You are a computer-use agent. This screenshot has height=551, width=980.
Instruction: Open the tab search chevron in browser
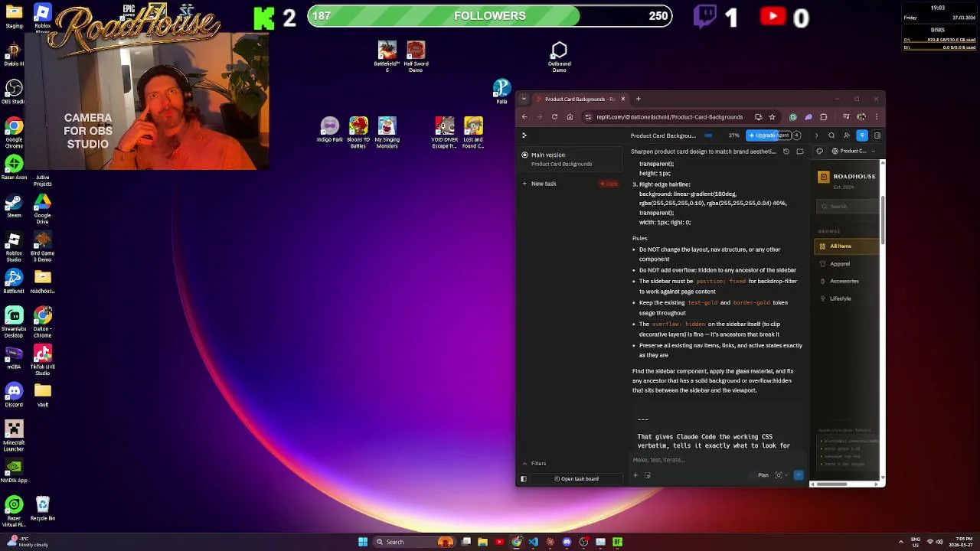point(524,99)
